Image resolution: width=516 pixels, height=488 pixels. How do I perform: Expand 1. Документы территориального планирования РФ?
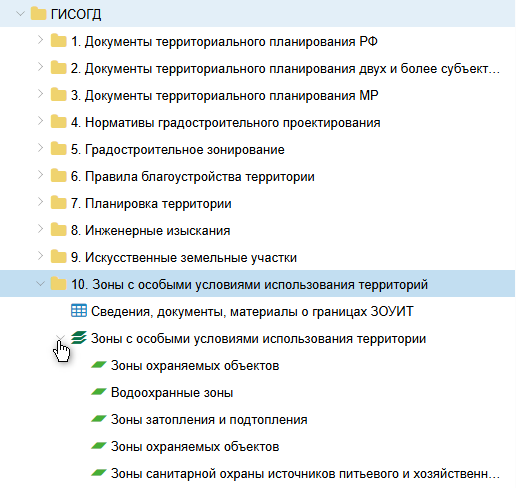[40, 40]
